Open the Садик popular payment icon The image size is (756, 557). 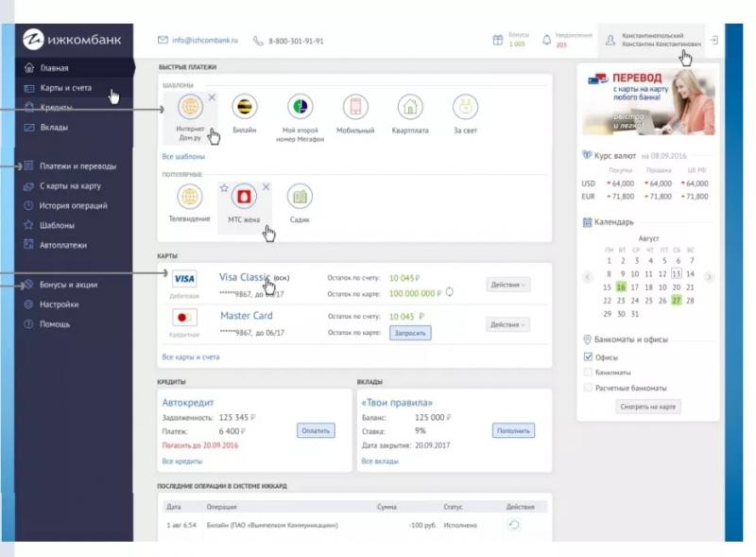pyautogui.click(x=300, y=197)
